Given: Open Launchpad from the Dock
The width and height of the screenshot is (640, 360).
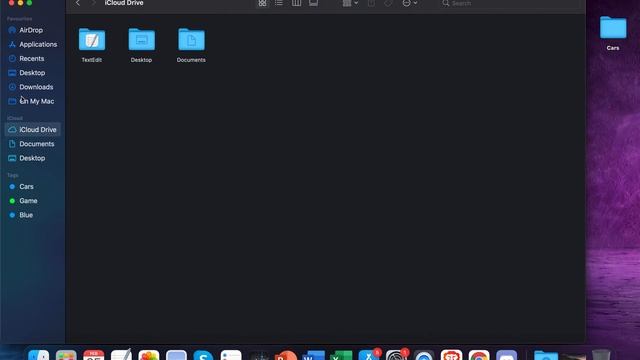Looking at the screenshot, I should (x=66, y=355).
